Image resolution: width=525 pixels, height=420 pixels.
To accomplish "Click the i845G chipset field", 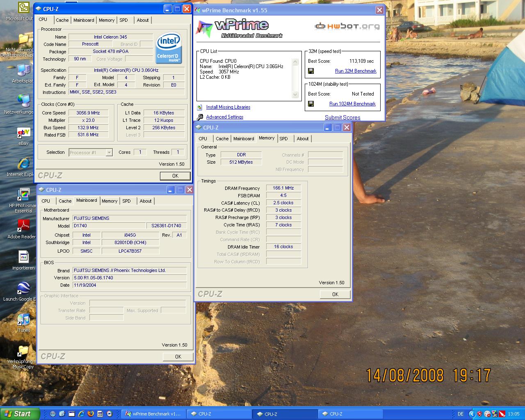I will pos(130,235).
